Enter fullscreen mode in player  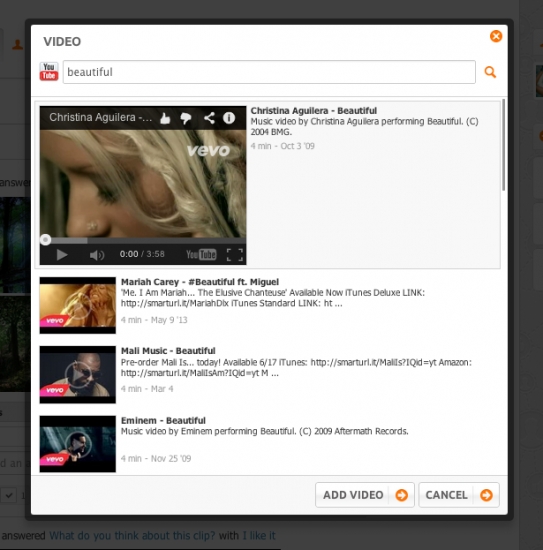[235, 255]
